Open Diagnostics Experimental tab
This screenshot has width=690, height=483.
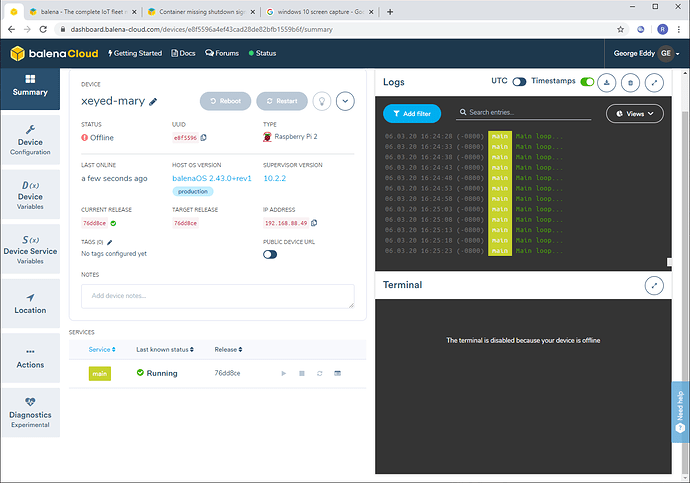[30, 413]
